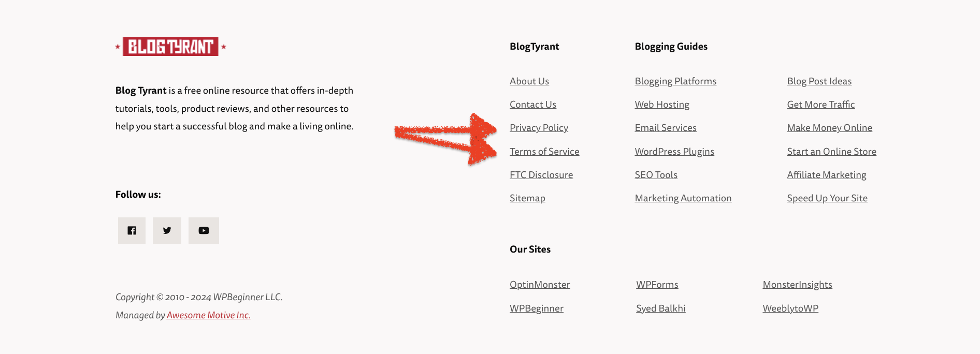Open Blogging Platforms guide
980x354 pixels.
[x=675, y=81]
